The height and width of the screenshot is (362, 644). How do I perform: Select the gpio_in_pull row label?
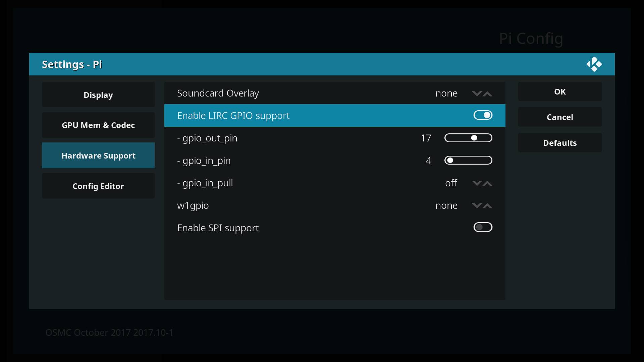(x=205, y=183)
